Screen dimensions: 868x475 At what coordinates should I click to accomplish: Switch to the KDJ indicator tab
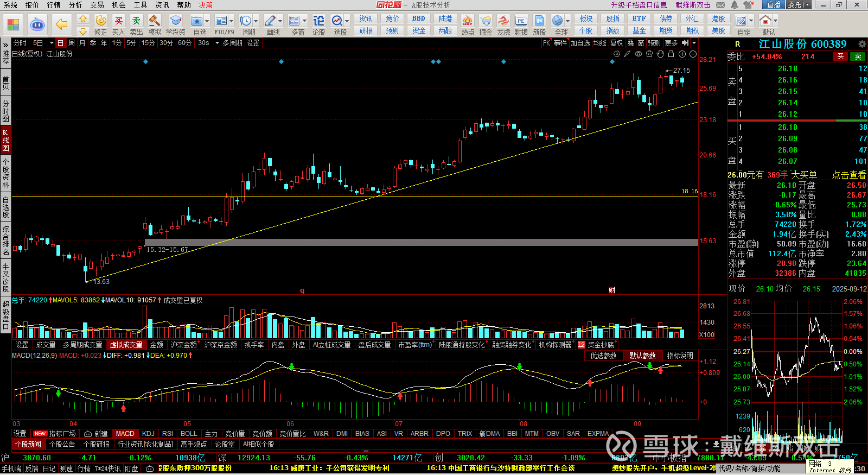[148, 434]
